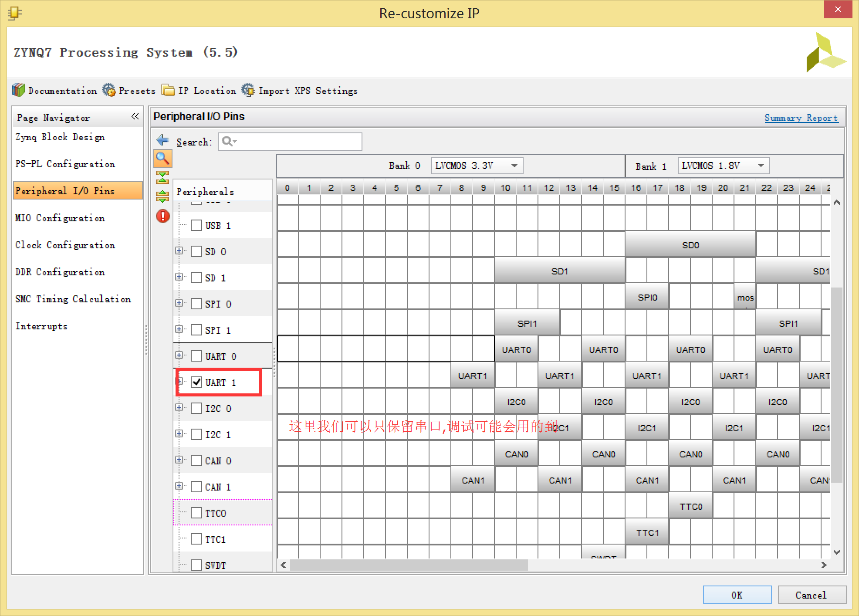Click the scroll left arrow
The image size is (859, 616).
click(x=283, y=565)
